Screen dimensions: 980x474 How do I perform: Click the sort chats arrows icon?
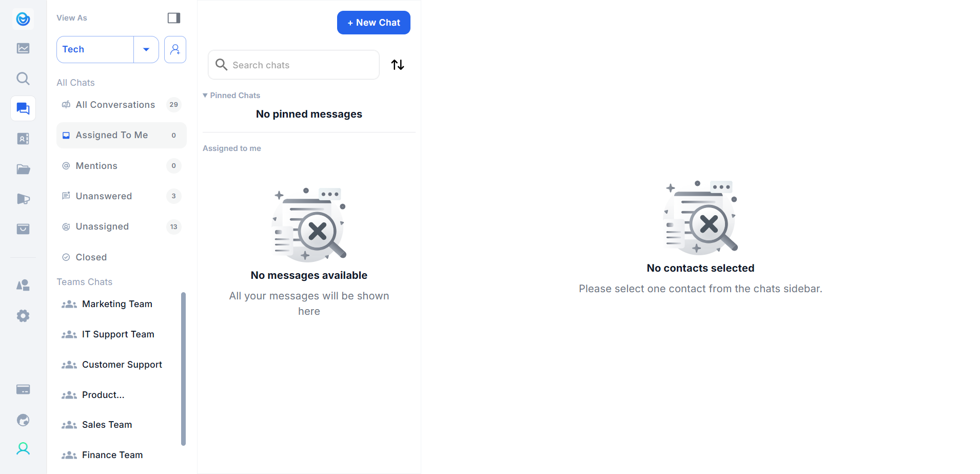click(x=398, y=65)
